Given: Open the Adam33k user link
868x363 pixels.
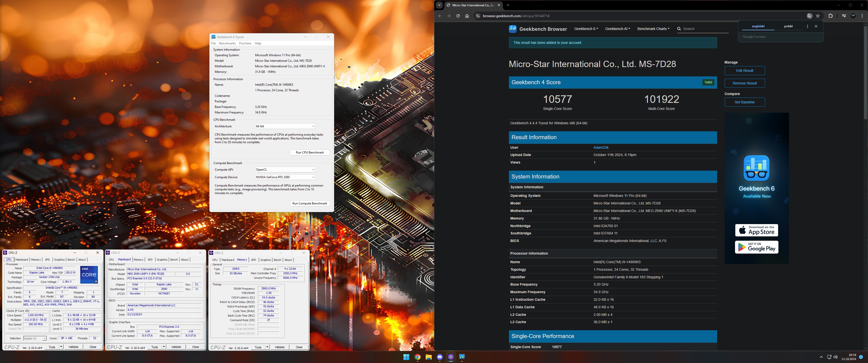Looking at the screenshot, I should coord(601,147).
